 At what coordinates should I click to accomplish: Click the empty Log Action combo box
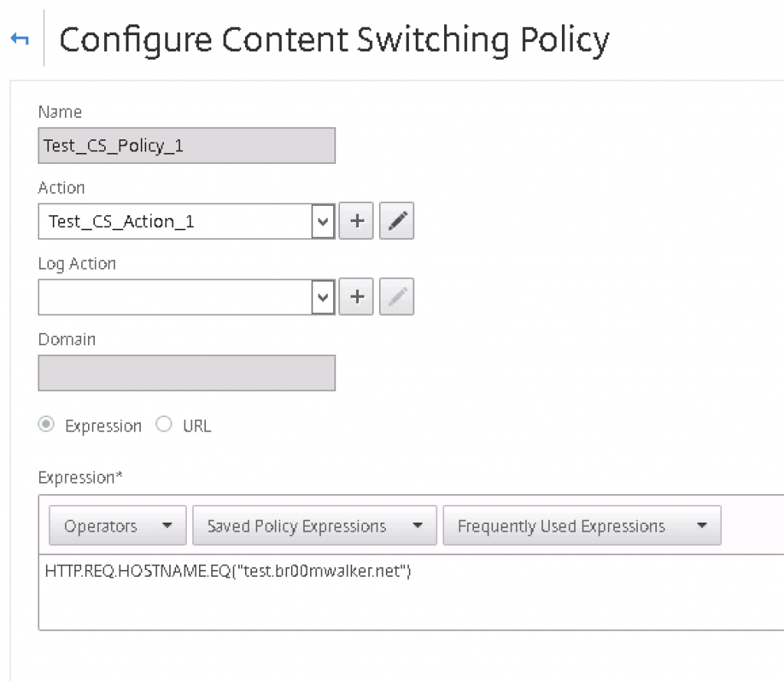coord(175,297)
